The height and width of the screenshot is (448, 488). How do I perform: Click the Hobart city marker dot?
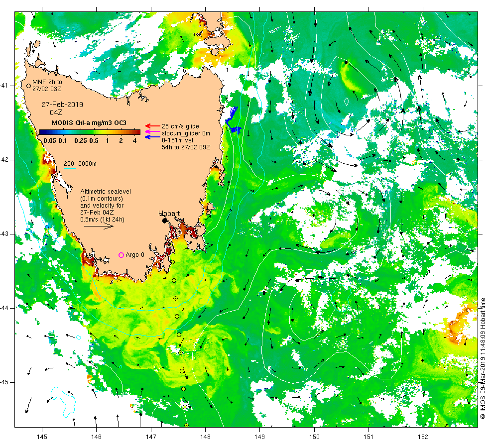pyautogui.click(x=165, y=221)
